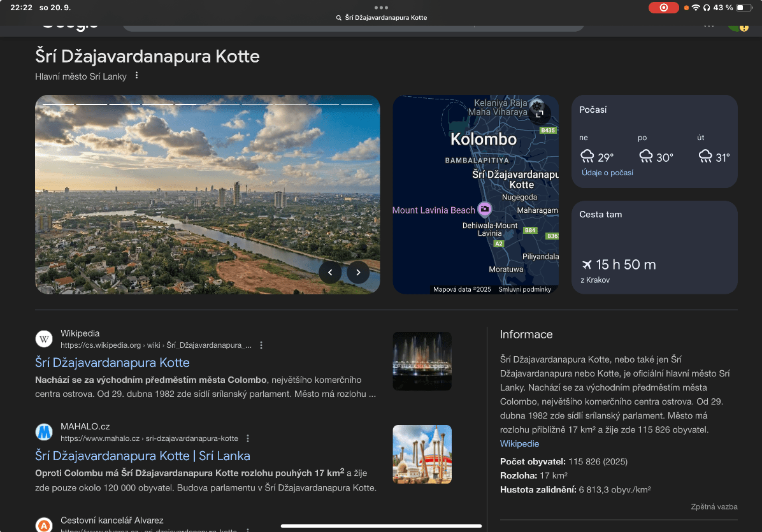Click Zpětná vazba feedback link
This screenshot has height=532, width=762.
714,507
